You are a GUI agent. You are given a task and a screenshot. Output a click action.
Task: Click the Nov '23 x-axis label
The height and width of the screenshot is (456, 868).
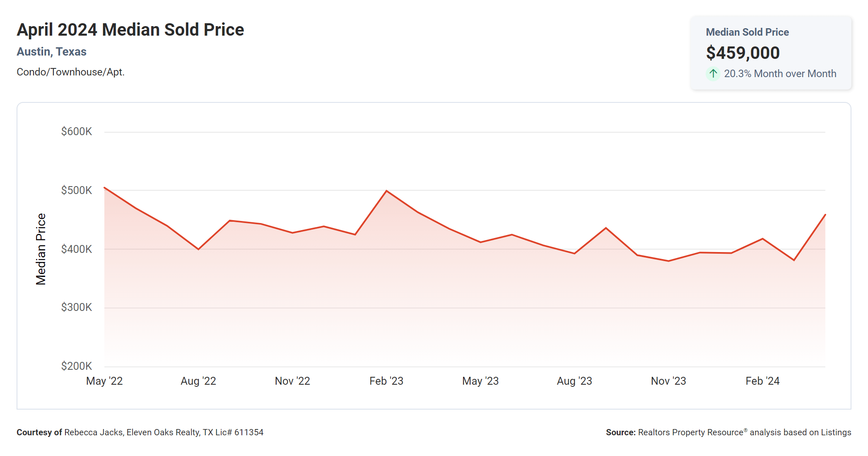coord(668,381)
